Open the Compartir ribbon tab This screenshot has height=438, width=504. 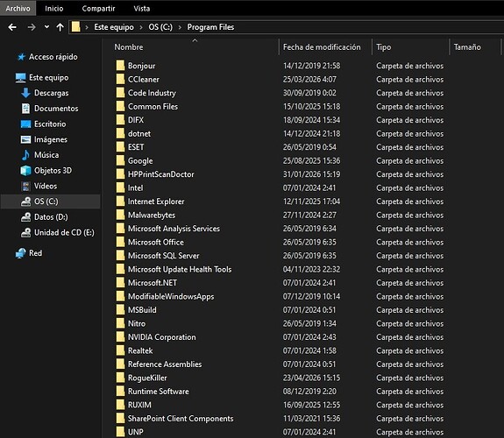tap(98, 9)
